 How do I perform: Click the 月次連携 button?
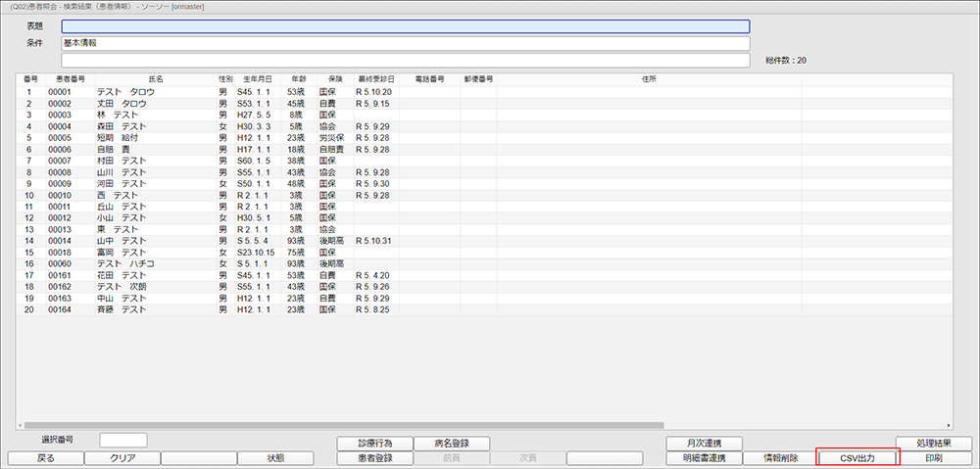pyautogui.click(x=703, y=443)
